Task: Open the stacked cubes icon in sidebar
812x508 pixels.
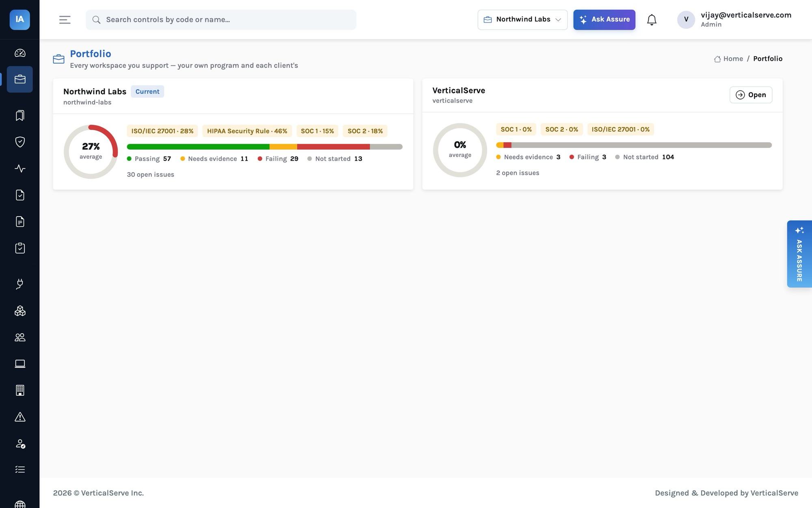Action: point(20,311)
